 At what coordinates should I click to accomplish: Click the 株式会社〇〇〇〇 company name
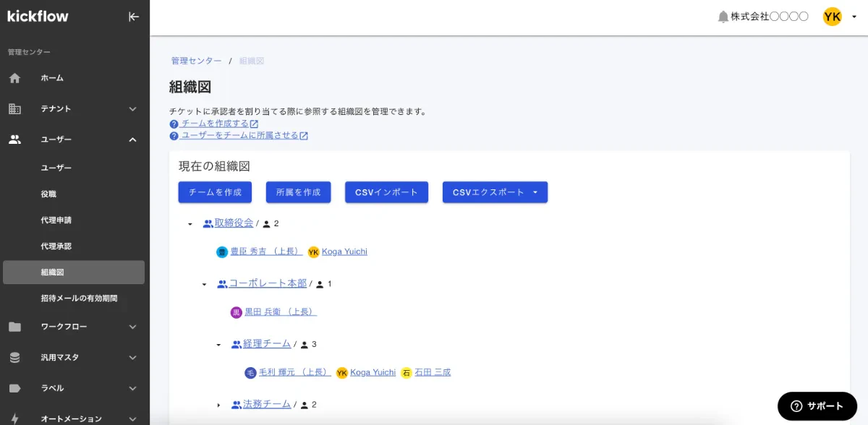(770, 17)
